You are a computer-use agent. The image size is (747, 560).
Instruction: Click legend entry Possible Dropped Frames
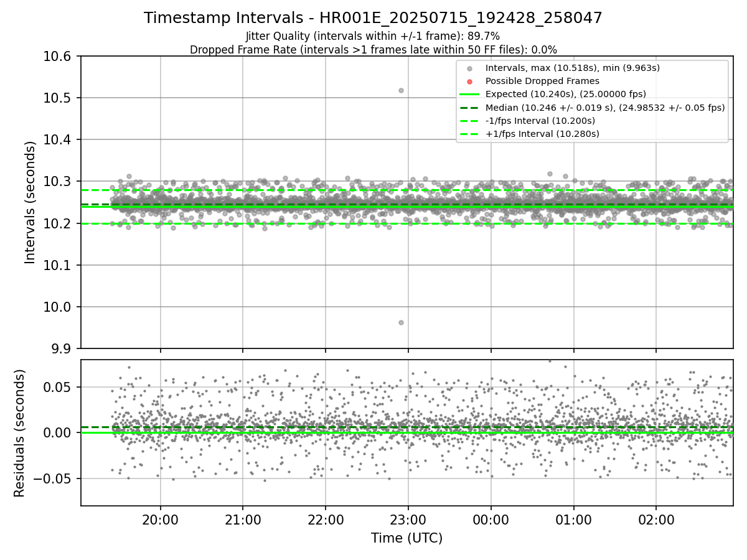542,81
